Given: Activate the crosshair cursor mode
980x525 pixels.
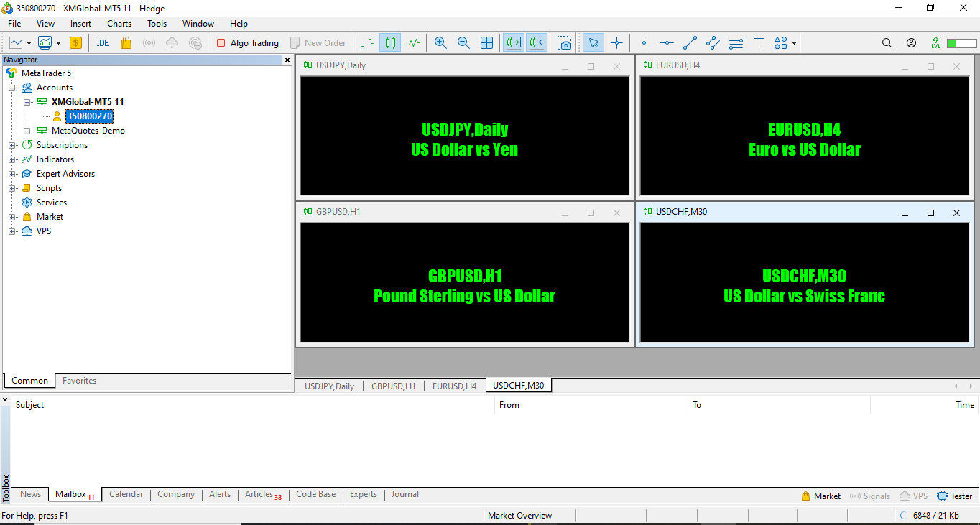Looking at the screenshot, I should coord(616,43).
